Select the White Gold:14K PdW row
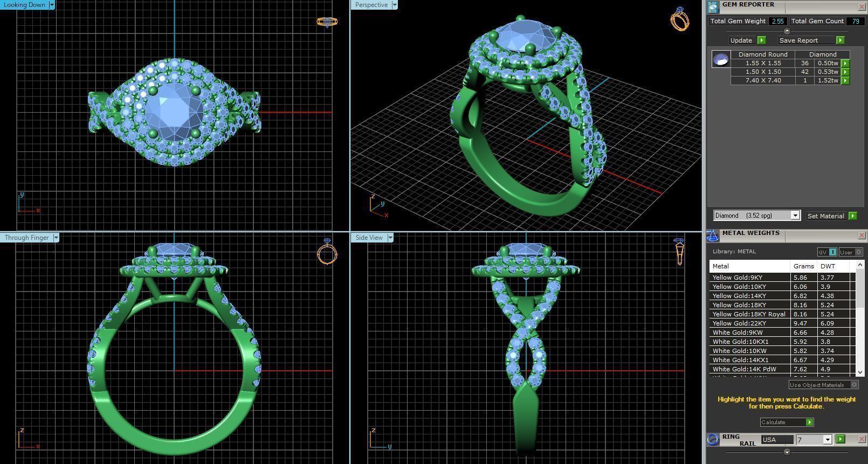The image size is (868, 464). 782,369
